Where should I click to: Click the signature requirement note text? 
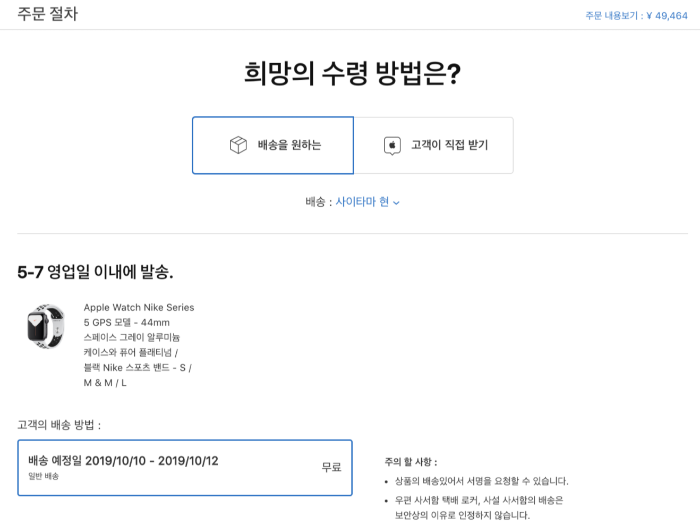click(x=481, y=481)
